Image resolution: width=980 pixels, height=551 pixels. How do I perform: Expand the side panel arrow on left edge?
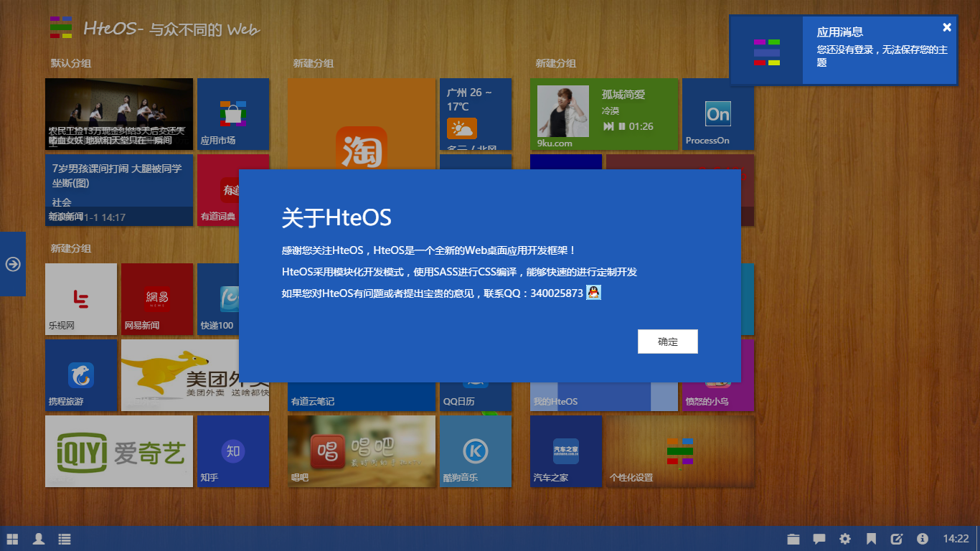[12, 264]
